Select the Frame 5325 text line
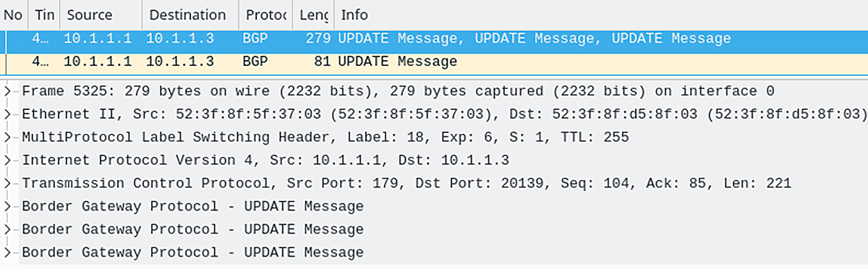 pyautogui.click(x=399, y=91)
